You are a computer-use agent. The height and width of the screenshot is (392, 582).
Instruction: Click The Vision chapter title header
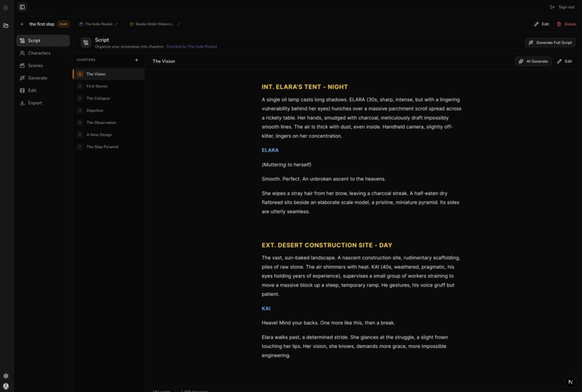point(164,61)
